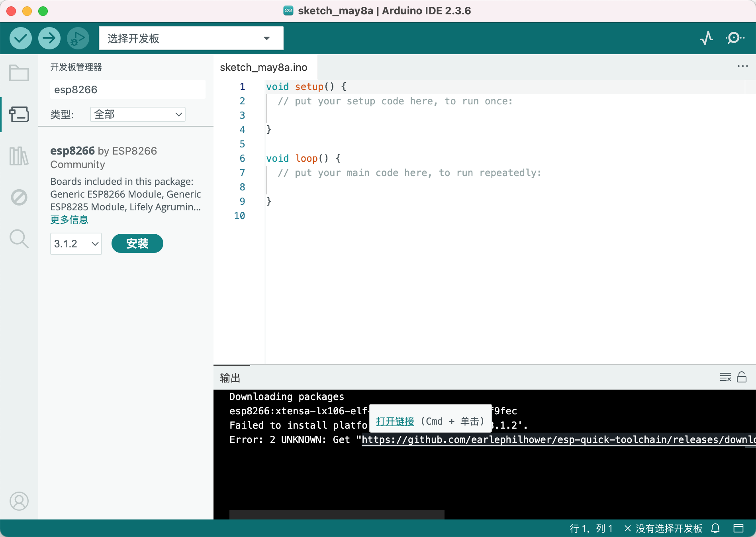Open the Search sidebar panel
This screenshot has height=537, width=756.
tap(19, 239)
